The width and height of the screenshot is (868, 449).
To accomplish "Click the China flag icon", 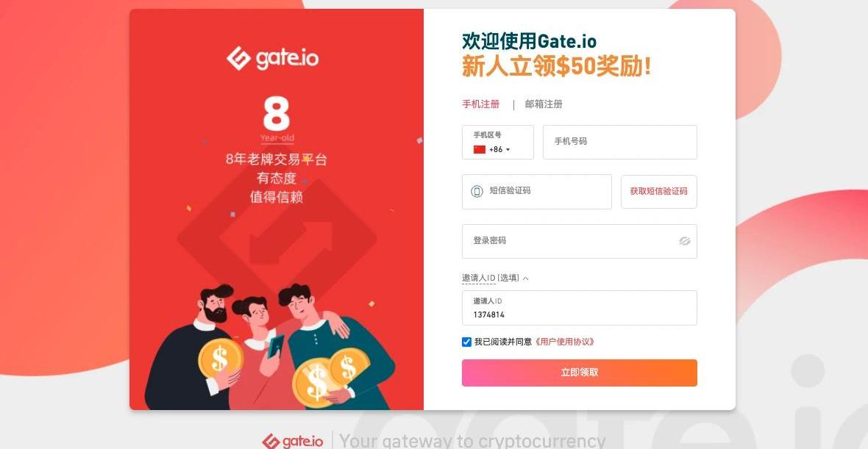I will tap(480, 149).
